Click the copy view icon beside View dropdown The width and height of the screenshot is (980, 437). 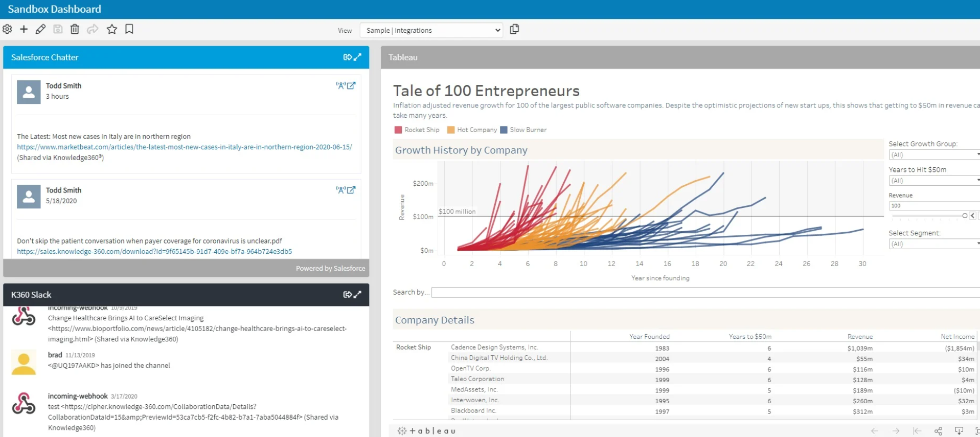(514, 29)
